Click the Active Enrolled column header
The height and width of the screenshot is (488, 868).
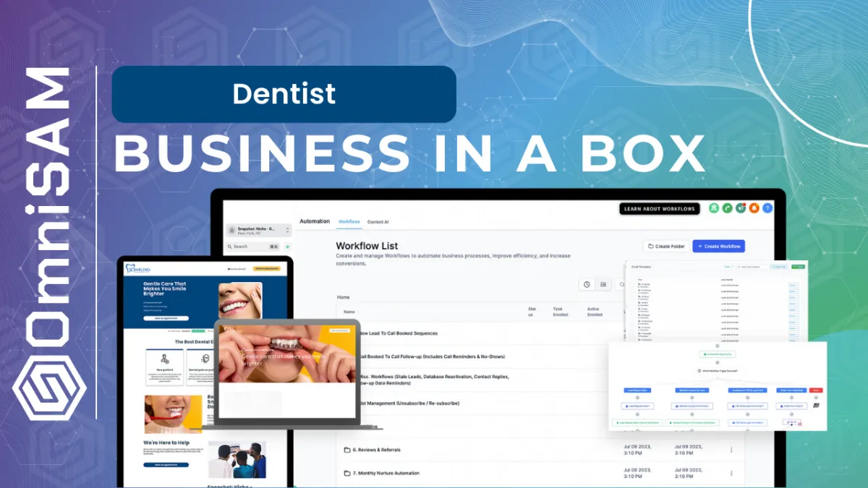(595, 312)
